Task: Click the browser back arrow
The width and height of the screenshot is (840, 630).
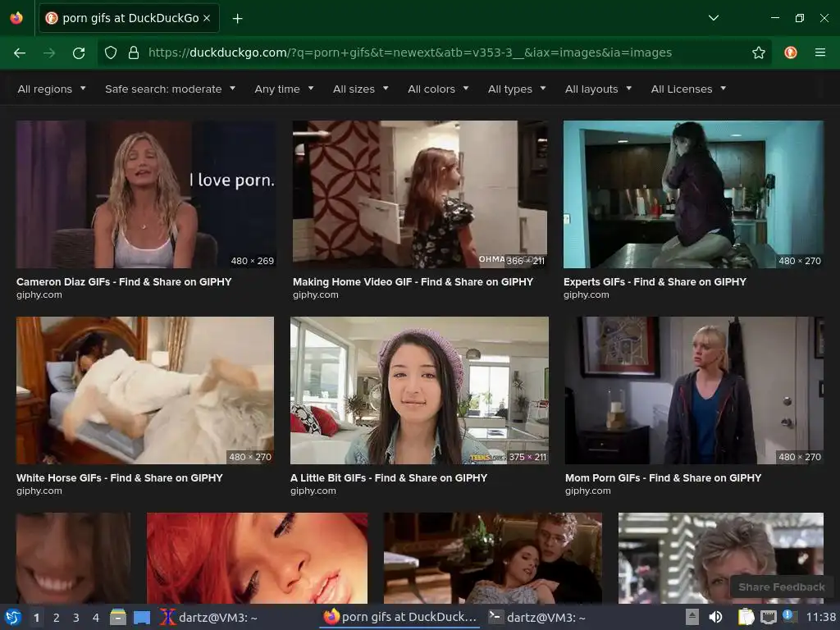Action: click(x=20, y=52)
